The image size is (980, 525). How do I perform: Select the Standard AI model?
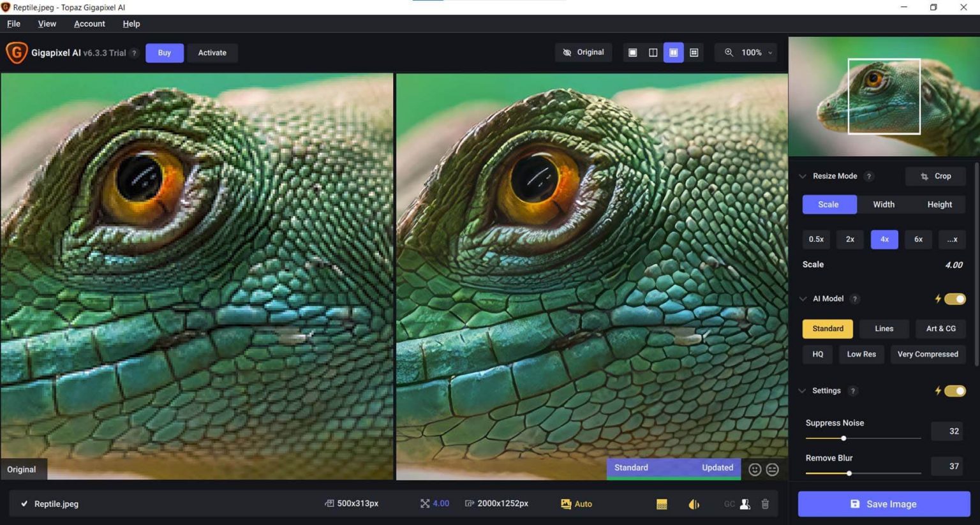pos(828,329)
